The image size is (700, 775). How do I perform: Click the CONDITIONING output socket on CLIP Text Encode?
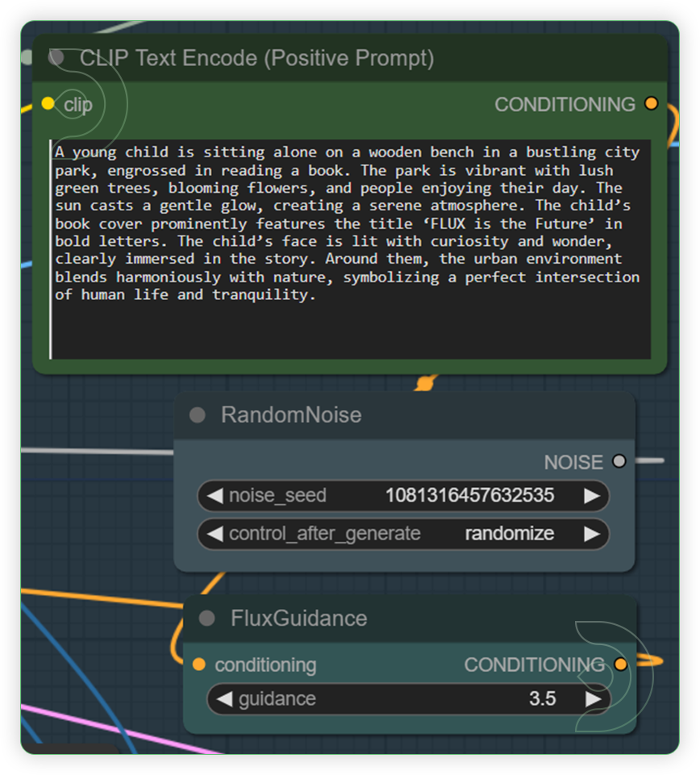coord(652,103)
